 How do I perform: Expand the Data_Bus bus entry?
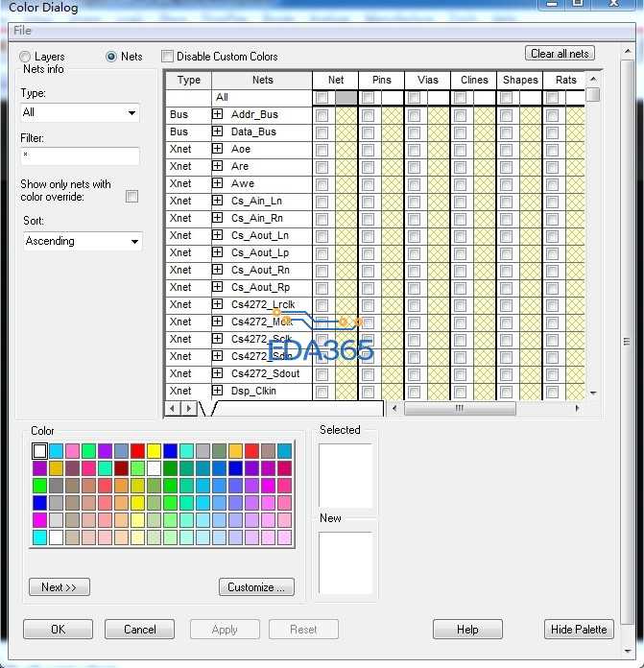pyautogui.click(x=217, y=131)
